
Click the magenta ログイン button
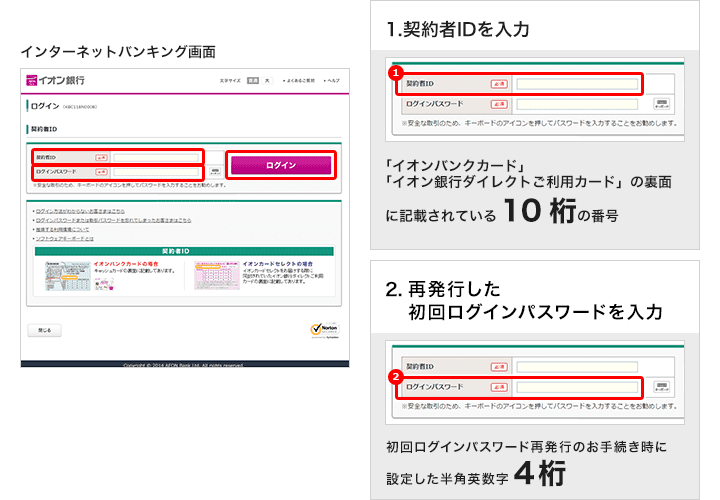tap(281, 165)
